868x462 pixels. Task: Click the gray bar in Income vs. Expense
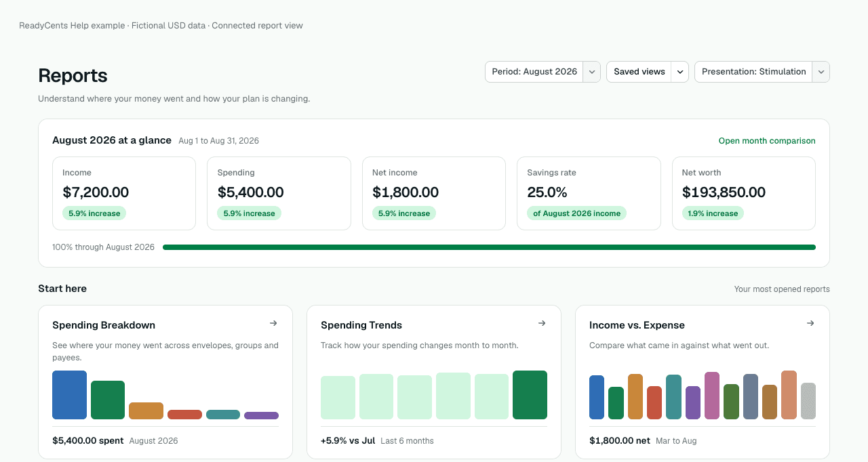pyautogui.click(x=808, y=401)
